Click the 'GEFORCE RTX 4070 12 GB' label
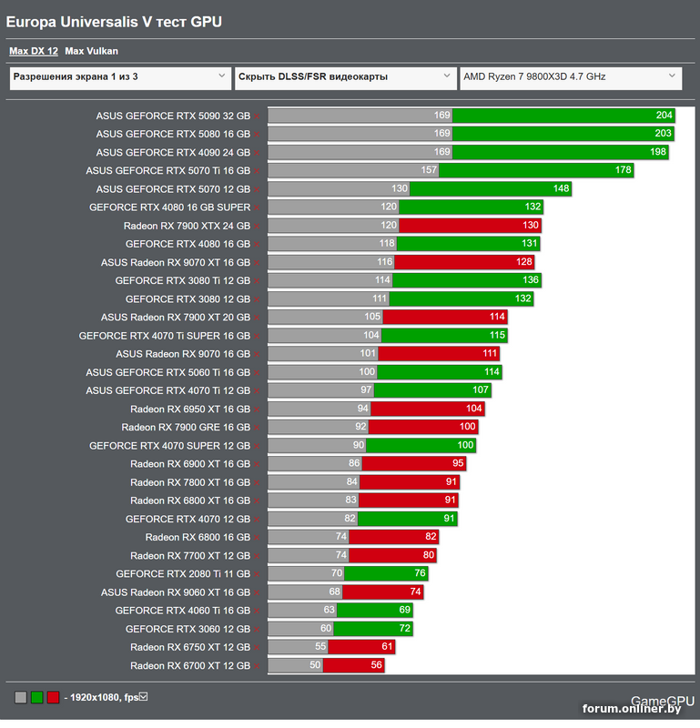This screenshot has width=700, height=728. [188, 519]
